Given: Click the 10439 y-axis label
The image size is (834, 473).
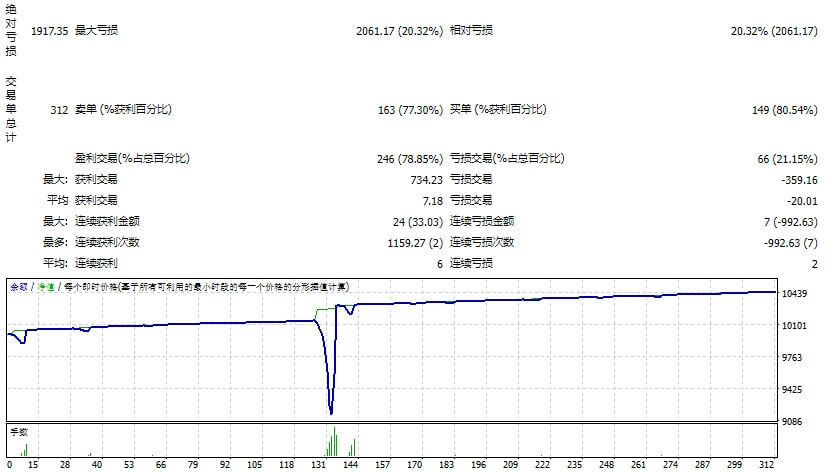Looking at the screenshot, I should click(794, 294).
